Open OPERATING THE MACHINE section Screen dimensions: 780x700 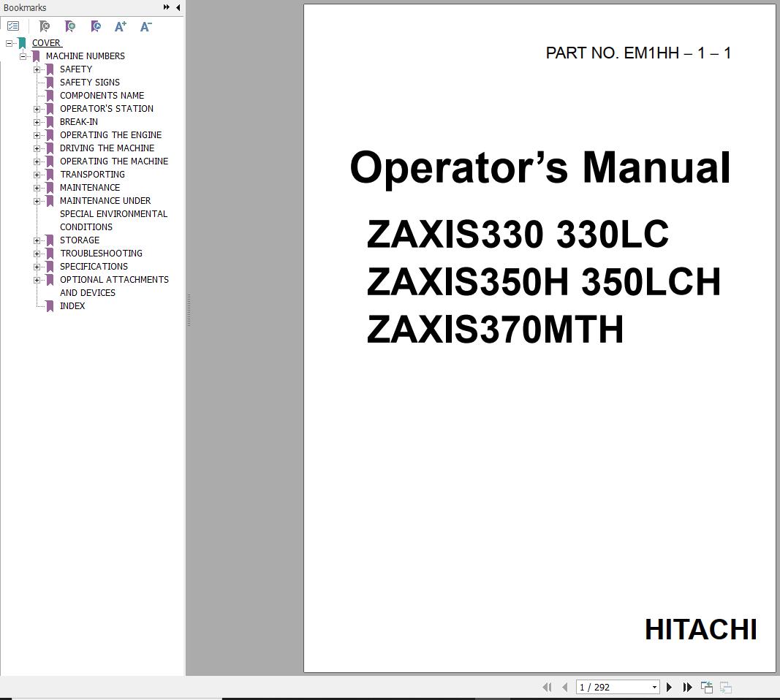[x=114, y=161]
